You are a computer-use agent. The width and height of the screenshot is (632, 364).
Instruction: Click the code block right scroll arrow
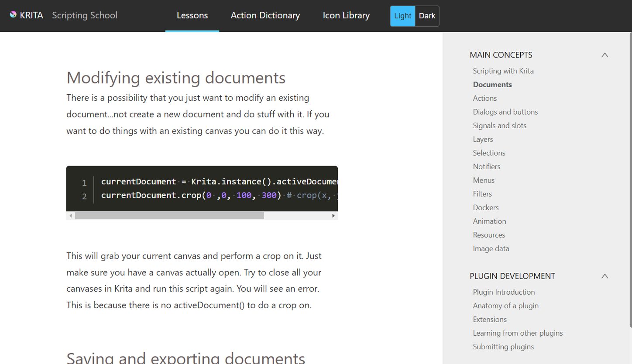coord(333,216)
